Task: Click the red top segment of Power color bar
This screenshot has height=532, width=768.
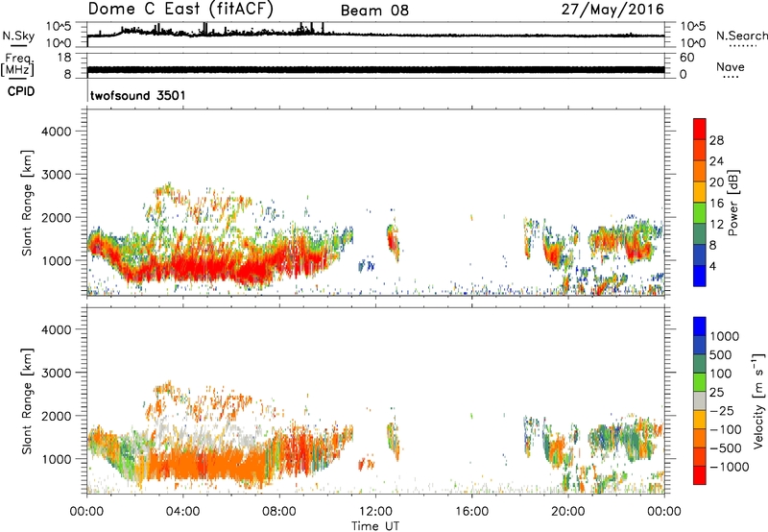Action: (x=700, y=129)
